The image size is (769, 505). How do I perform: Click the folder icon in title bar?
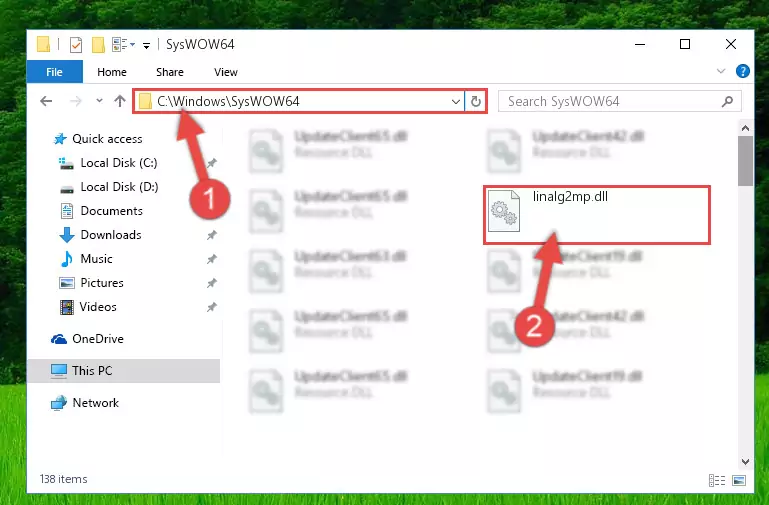click(x=44, y=45)
